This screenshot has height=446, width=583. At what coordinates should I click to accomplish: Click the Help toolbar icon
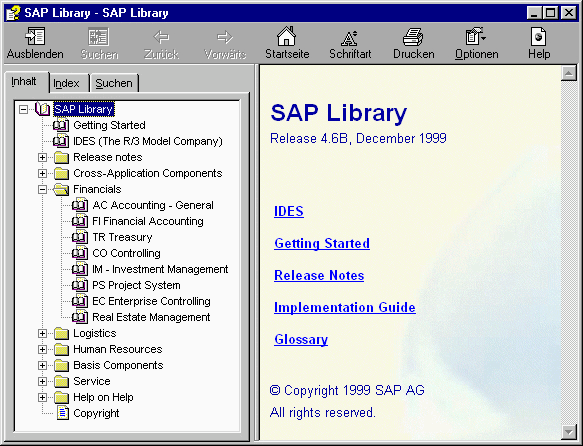point(538,37)
